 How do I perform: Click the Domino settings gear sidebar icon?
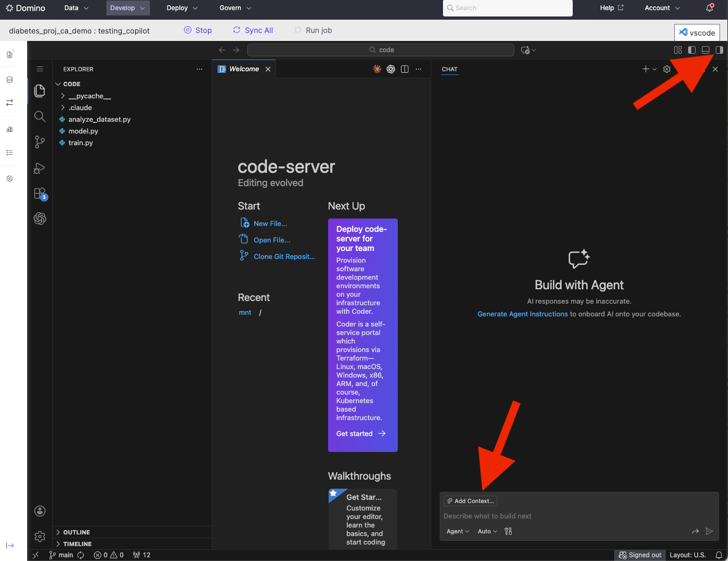(x=10, y=179)
